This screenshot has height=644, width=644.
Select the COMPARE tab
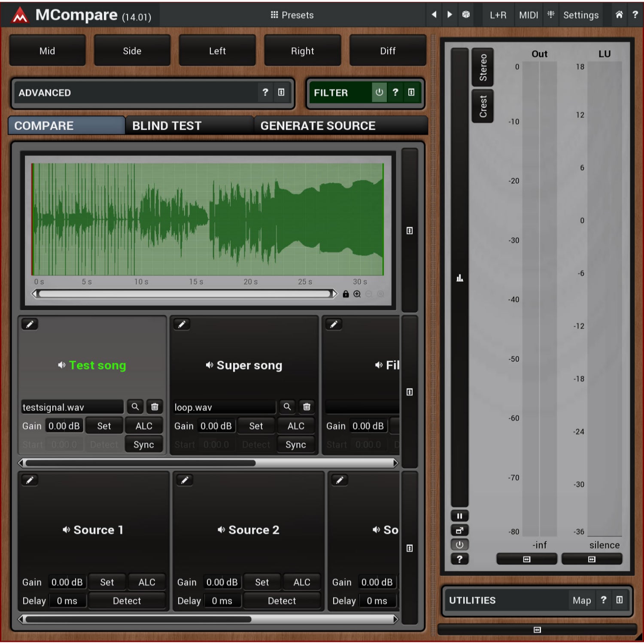click(67, 125)
